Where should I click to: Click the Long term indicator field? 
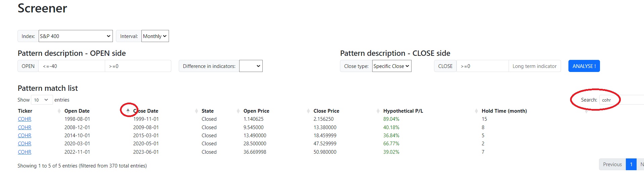pos(534,66)
